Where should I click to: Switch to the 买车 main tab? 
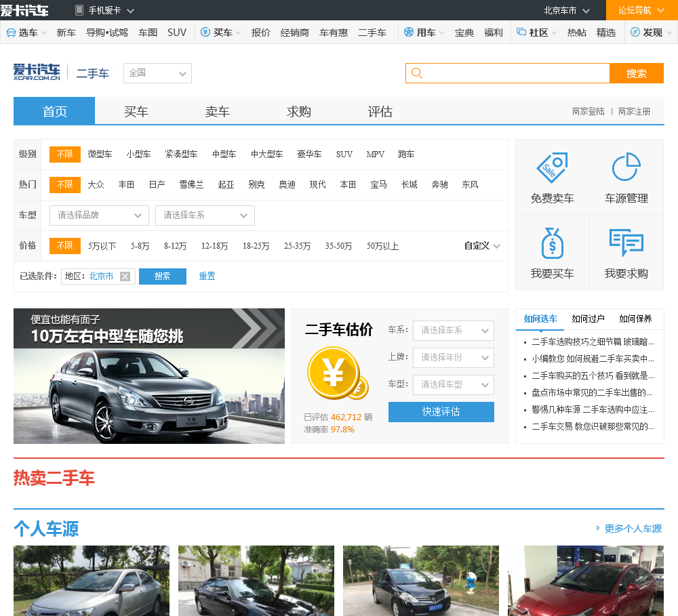coord(136,112)
